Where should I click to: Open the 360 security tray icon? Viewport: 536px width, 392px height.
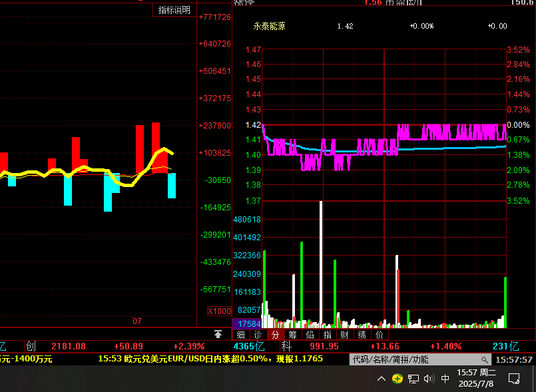(x=398, y=379)
